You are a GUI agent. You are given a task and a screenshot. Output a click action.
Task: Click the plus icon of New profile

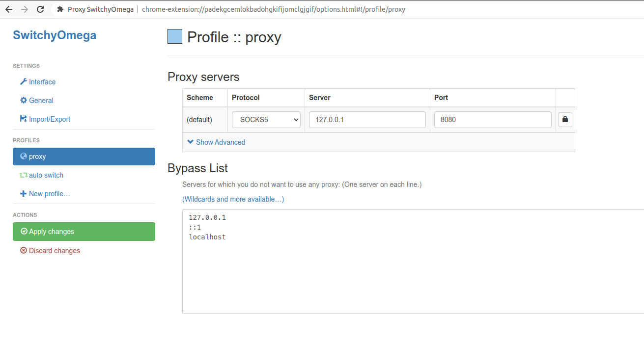tap(23, 194)
